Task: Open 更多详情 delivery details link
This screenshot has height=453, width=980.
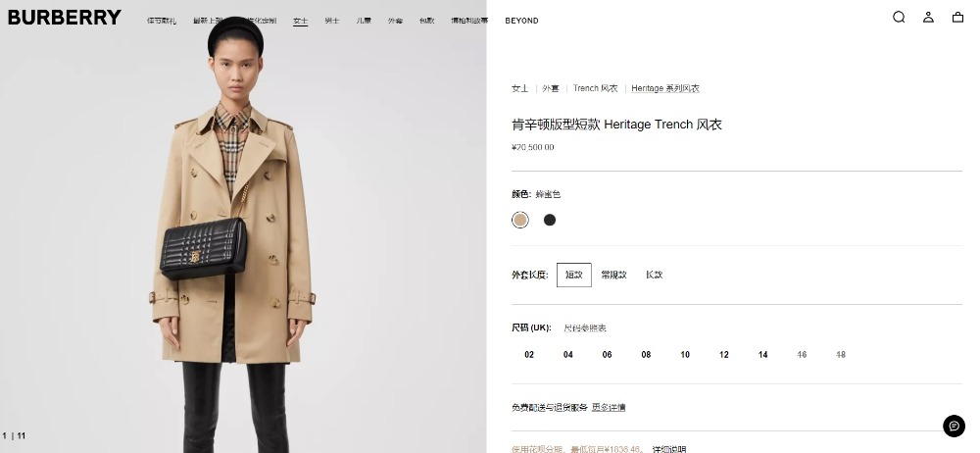Action: pyautogui.click(x=609, y=407)
